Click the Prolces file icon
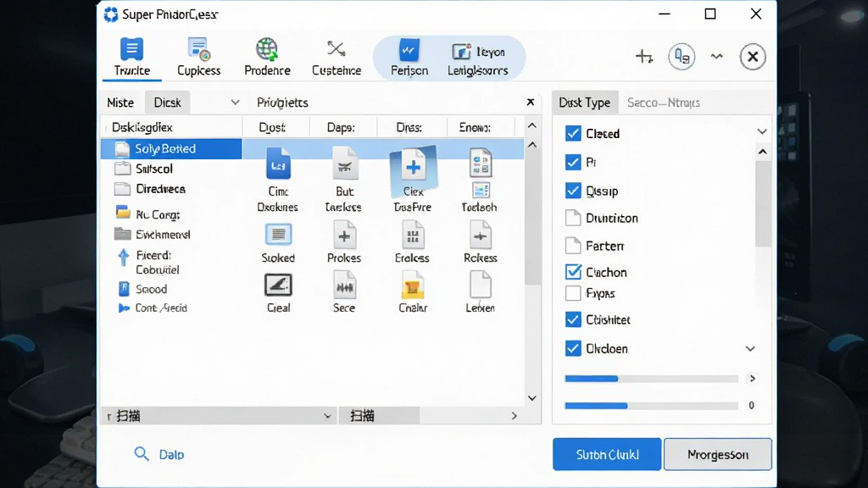 point(344,241)
